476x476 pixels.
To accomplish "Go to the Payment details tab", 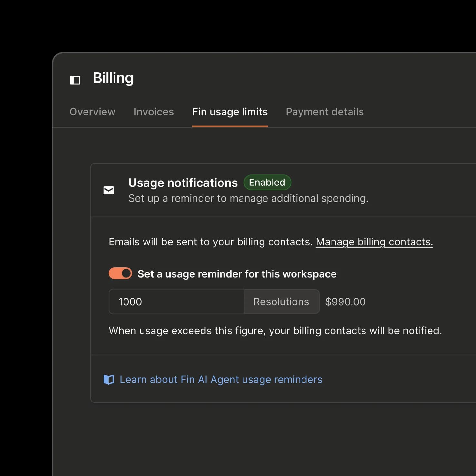I will click(x=325, y=112).
